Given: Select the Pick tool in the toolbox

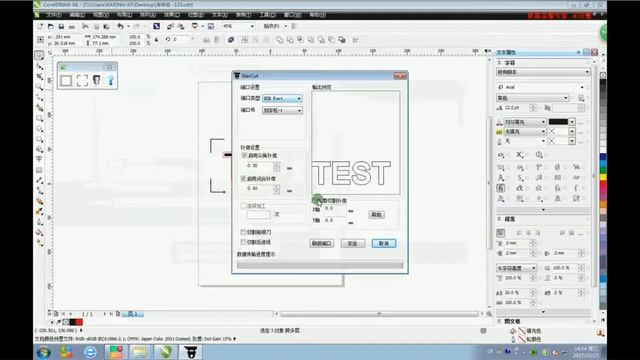Looking at the screenshot, I should (39, 55).
